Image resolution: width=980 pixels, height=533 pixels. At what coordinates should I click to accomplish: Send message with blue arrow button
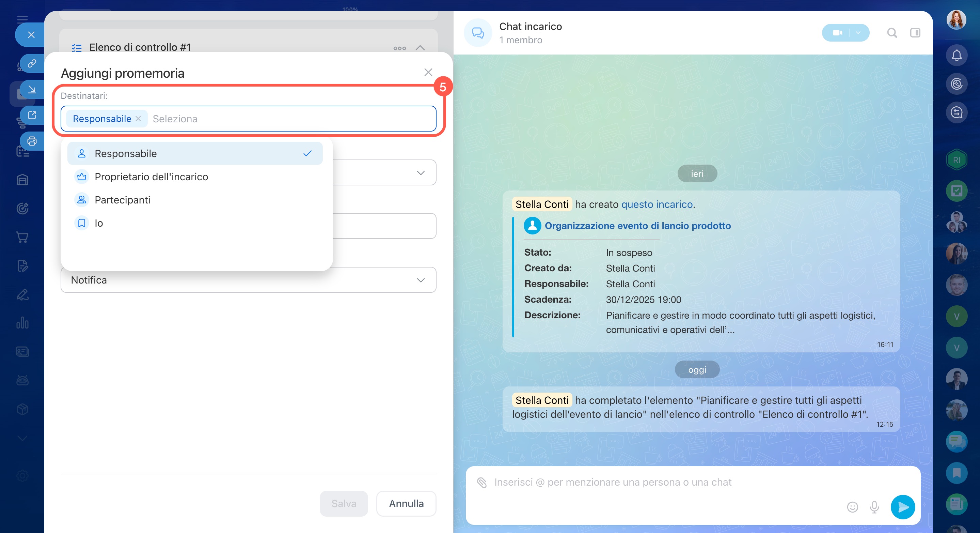tap(902, 507)
